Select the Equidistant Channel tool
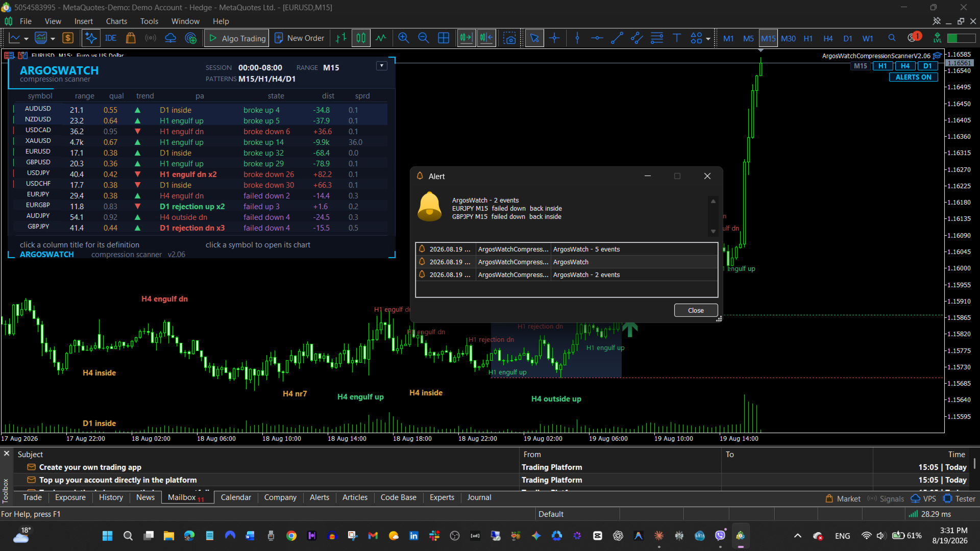980x551 pixels. tap(637, 38)
